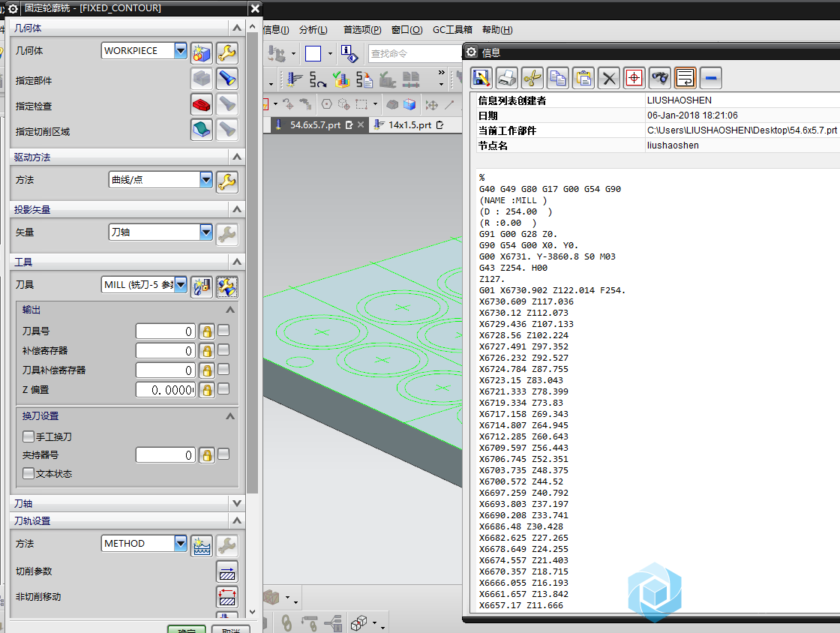
Task: Open the Help menu
Action: pos(497,30)
